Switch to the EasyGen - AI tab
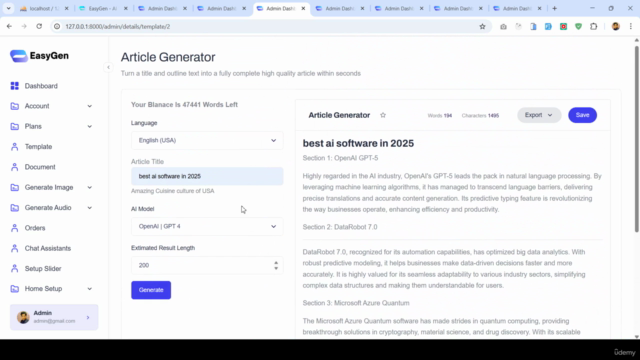Image resolution: width=640 pixels, height=360 pixels. coord(103,8)
